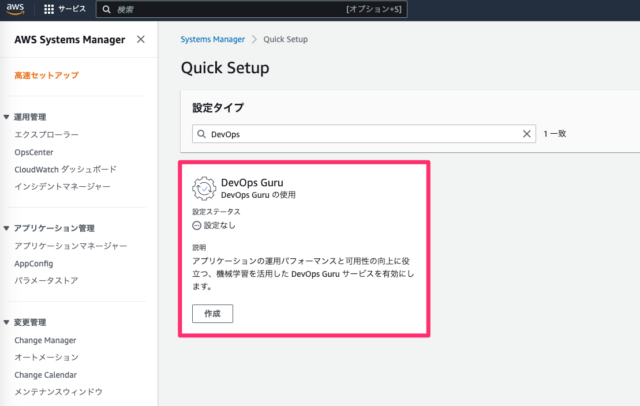Screen dimensions: 640x406
Task: Open パラメータストア in the sidebar
Action: tap(46, 281)
